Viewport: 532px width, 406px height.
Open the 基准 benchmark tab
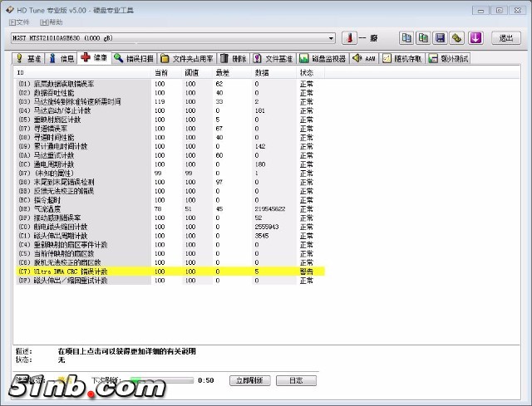(x=28, y=59)
